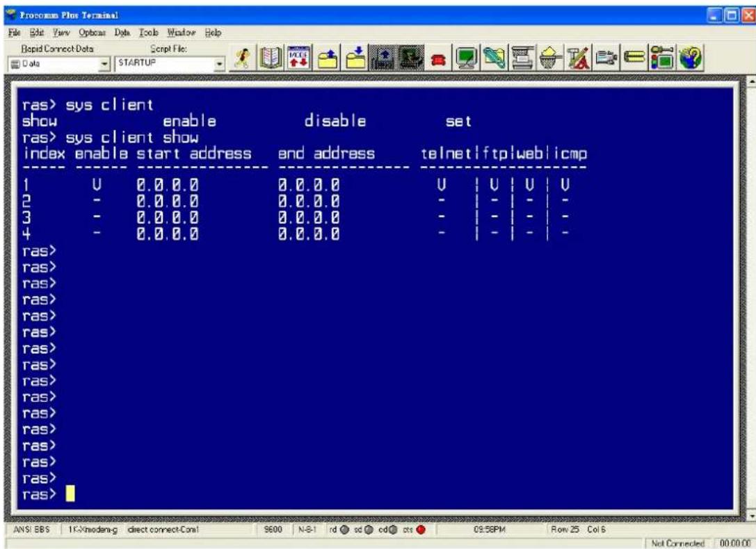Viewport: 756px width, 549px height.
Task: Open the Options menu
Action: (x=92, y=33)
